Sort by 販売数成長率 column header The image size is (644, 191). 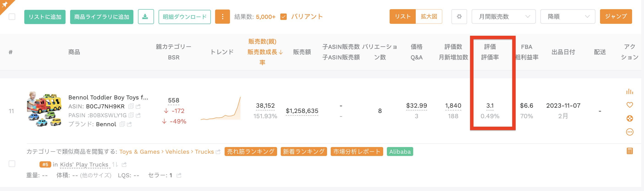coord(265,52)
